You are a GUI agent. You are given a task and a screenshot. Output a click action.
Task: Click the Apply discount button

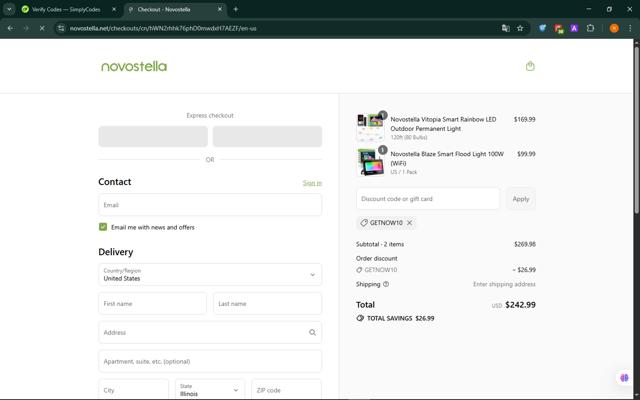521,199
